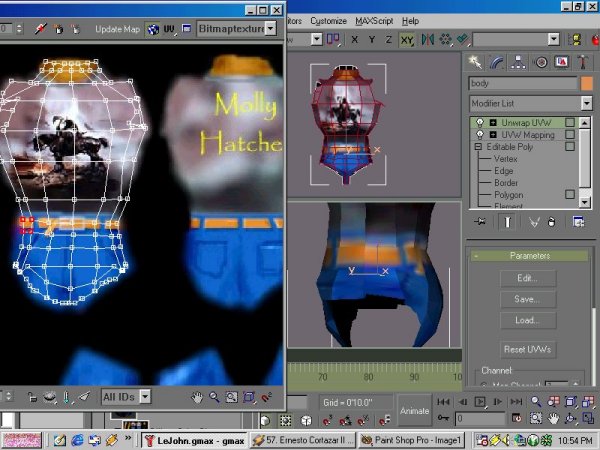Click the Hide Selected eye icon in Edit UVWs
Image resolution: width=600 pixels, height=450 pixels.
point(49,397)
